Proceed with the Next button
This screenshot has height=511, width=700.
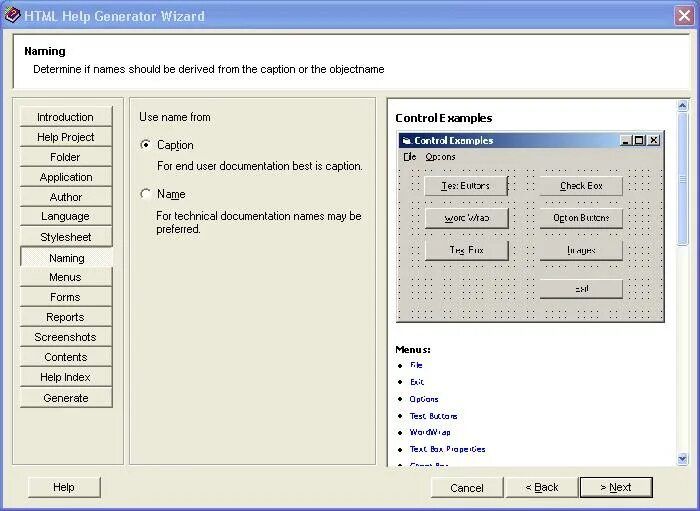tap(616, 487)
